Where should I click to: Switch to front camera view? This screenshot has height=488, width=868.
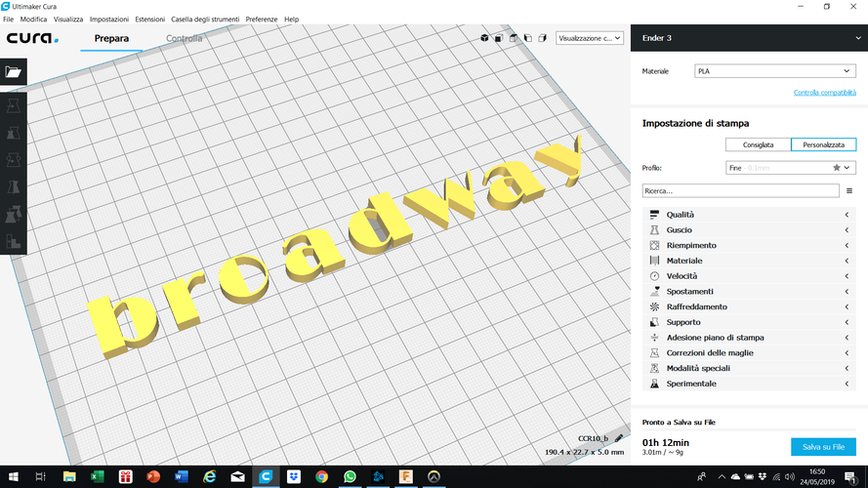tap(499, 38)
